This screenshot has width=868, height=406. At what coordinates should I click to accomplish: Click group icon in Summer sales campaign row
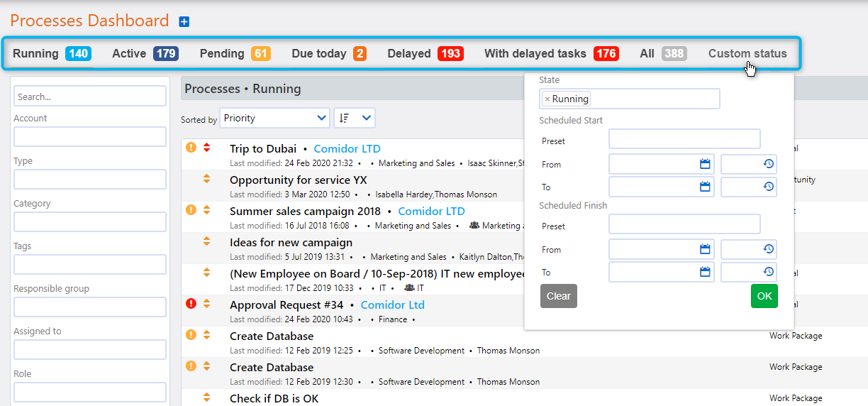click(474, 226)
